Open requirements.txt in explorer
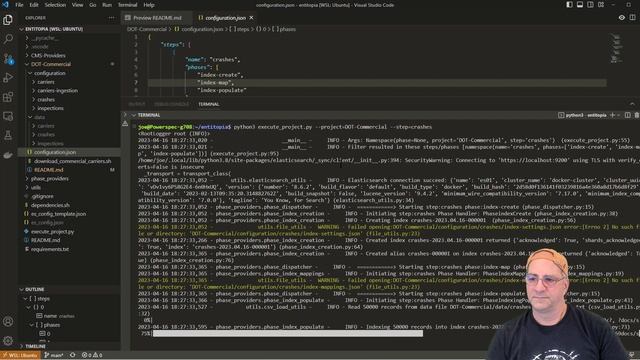Screen dimensions: 640x360 50,249
